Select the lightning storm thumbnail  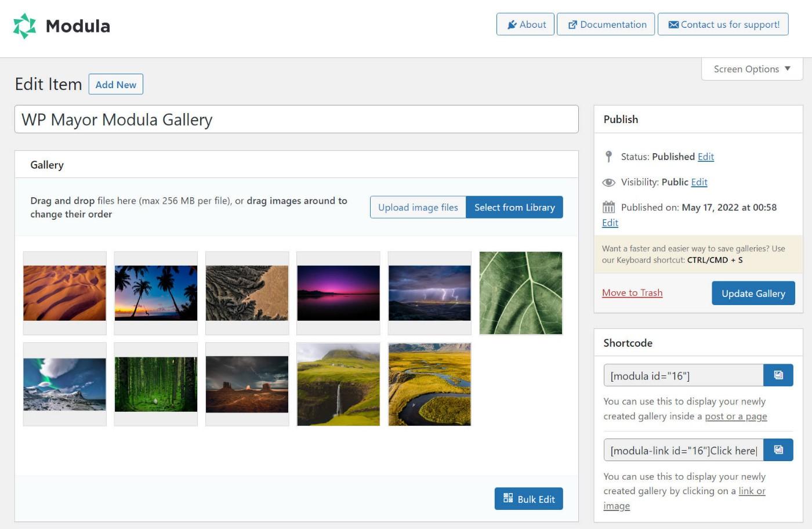coord(430,293)
